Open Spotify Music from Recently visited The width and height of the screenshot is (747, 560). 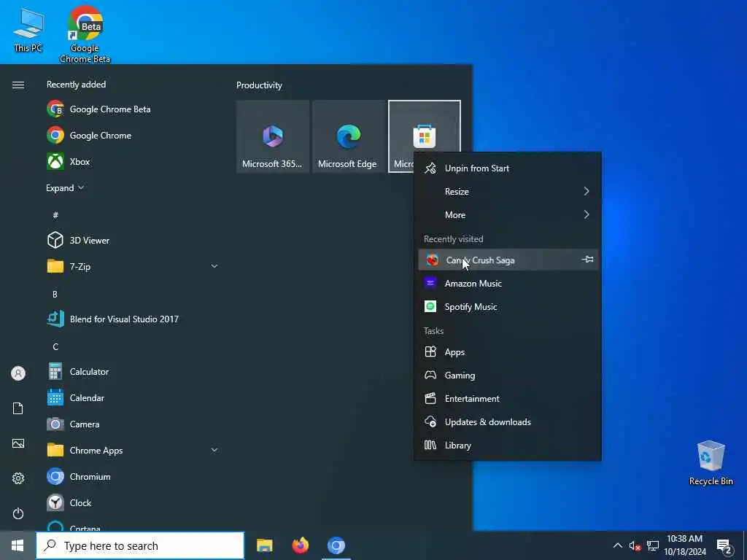[x=508, y=307]
